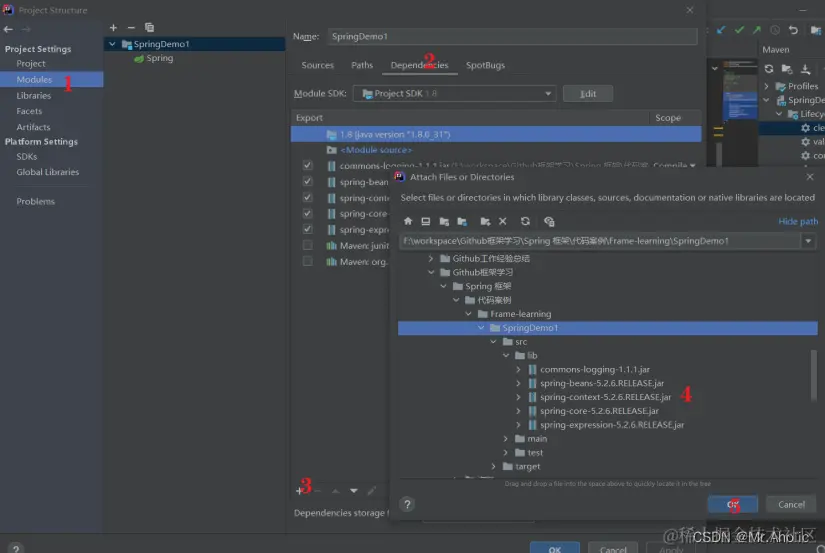Viewport: 825px width, 553px height.
Task: Click the desktop directory icon in file chooser
Action: click(426, 221)
